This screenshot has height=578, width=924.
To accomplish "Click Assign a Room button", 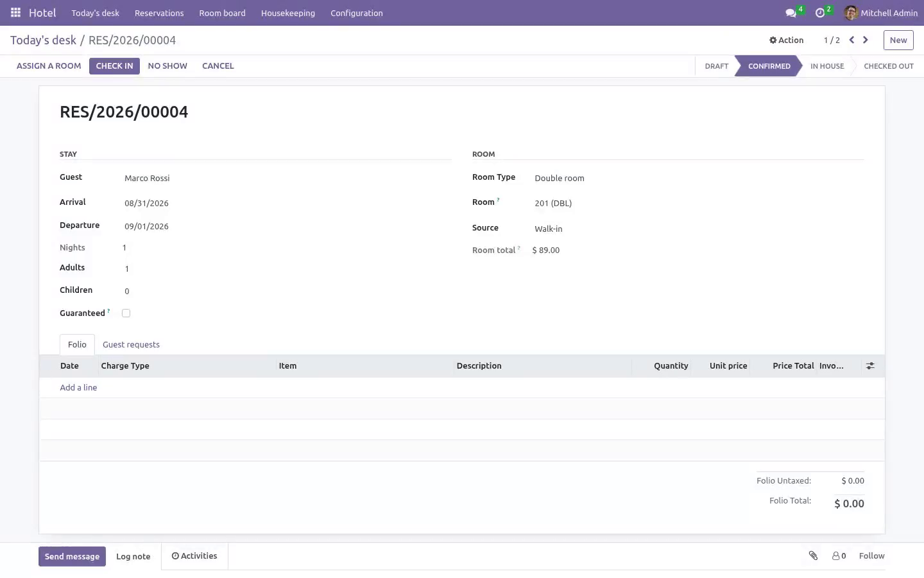I will (x=49, y=66).
